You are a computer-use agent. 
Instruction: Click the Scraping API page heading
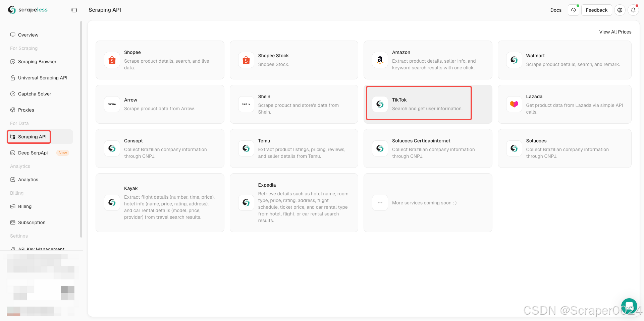point(105,10)
